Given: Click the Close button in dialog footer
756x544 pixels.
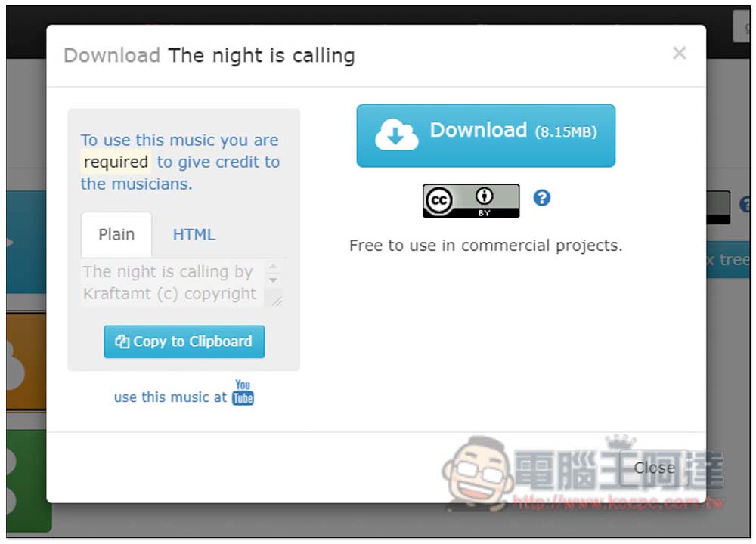Looking at the screenshot, I should pyautogui.click(x=654, y=468).
